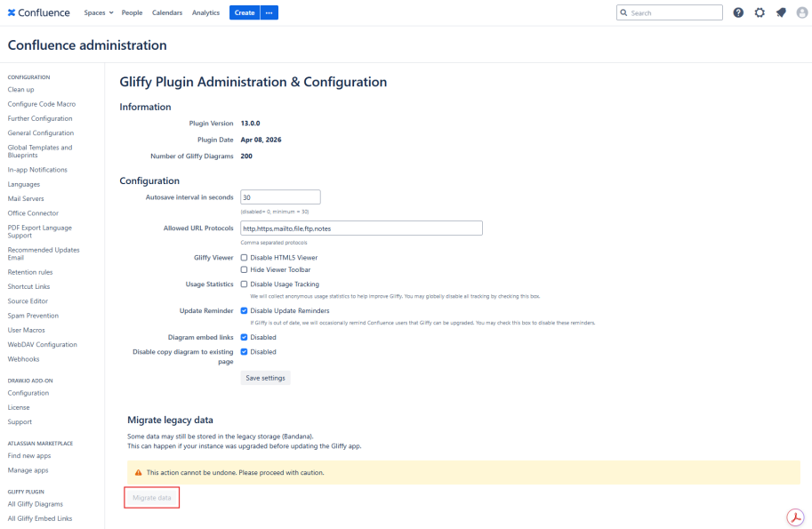
Task: Open the Analytics menu
Action: click(205, 12)
